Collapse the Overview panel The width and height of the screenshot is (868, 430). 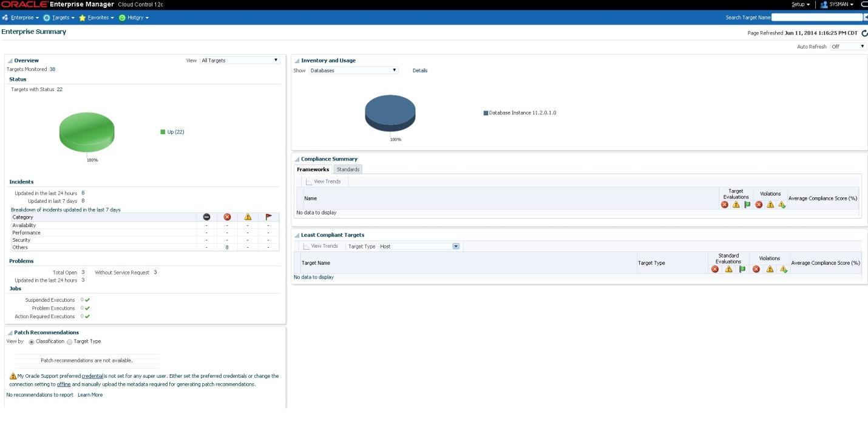tap(10, 61)
